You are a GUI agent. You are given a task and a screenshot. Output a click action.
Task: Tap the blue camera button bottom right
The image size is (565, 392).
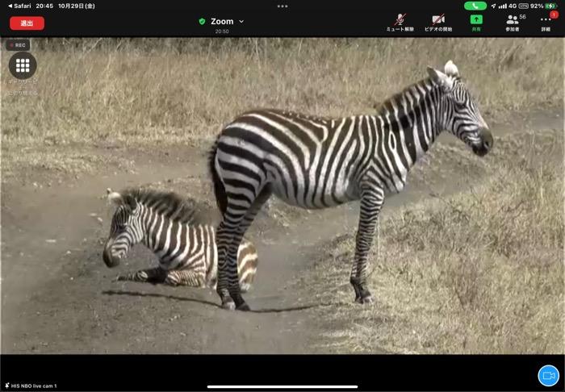point(548,375)
